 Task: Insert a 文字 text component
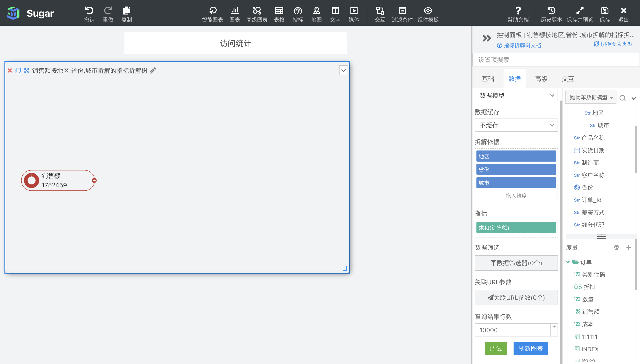(335, 14)
